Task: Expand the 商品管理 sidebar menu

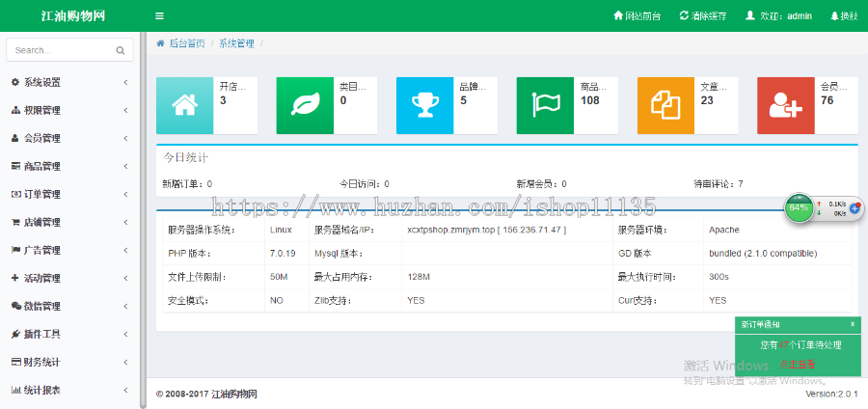Action: pyautogui.click(x=68, y=166)
